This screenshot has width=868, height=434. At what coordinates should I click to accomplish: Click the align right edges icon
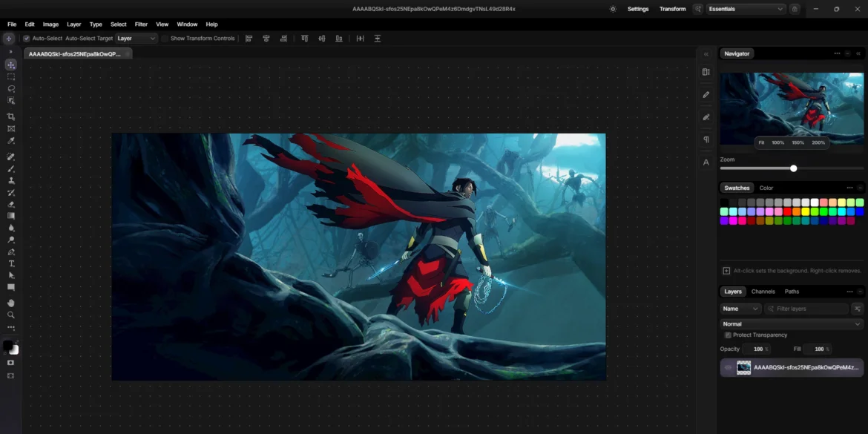click(283, 38)
